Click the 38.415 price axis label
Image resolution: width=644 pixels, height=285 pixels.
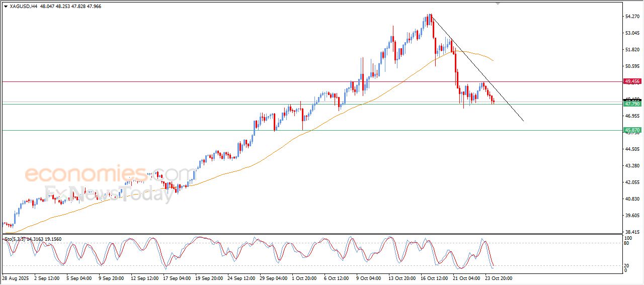632,232
